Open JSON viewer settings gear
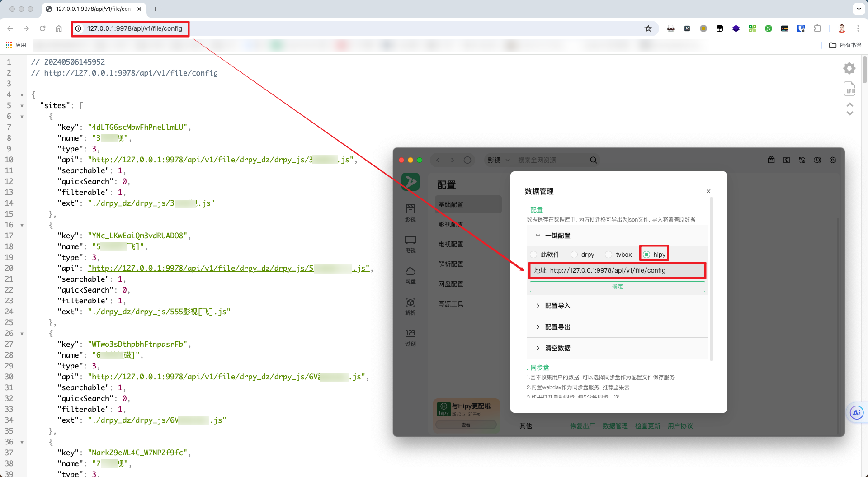The height and width of the screenshot is (477, 868). pos(849,68)
